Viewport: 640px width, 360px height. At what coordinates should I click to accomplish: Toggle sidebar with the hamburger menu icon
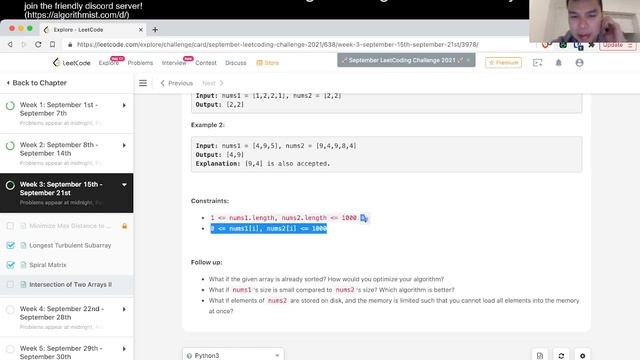(x=143, y=83)
